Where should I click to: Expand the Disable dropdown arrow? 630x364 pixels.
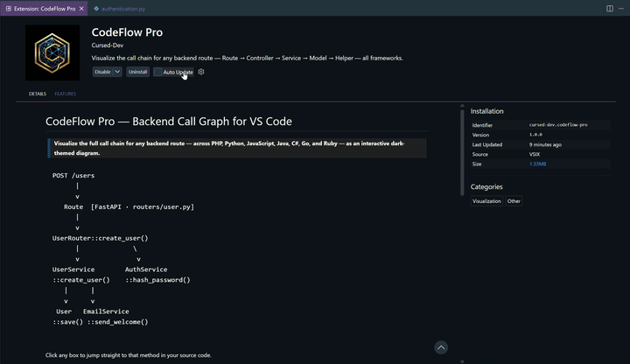point(117,72)
